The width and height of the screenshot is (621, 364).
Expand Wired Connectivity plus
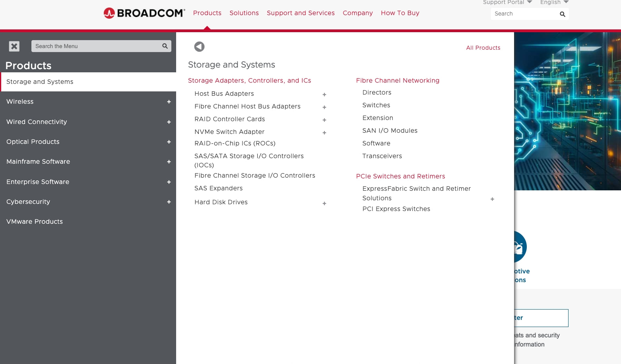pyautogui.click(x=169, y=122)
